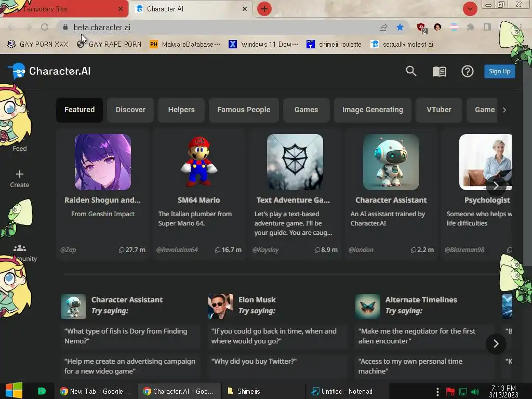Open the Psychologist character card title

(x=487, y=200)
